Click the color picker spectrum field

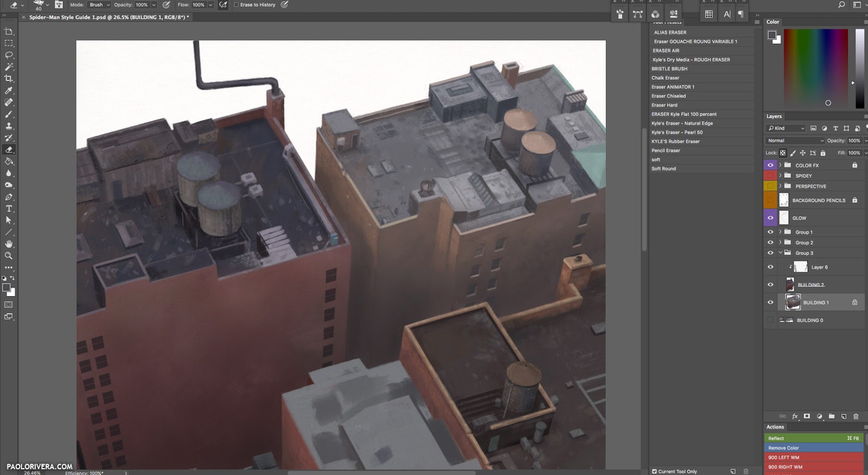pos(815,68)
